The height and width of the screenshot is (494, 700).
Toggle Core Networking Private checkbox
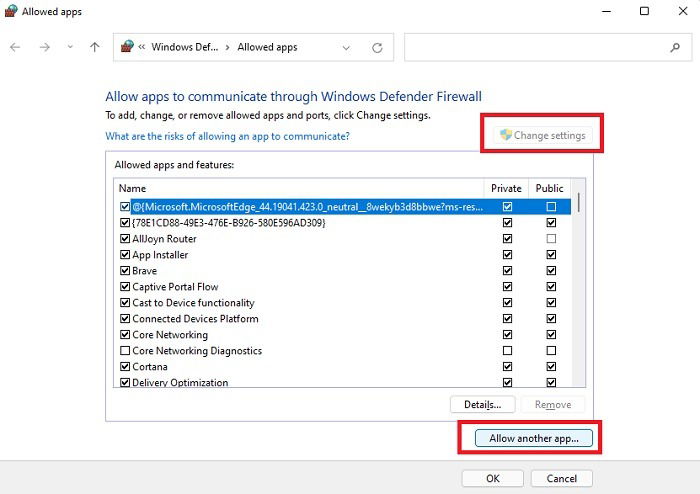[507, 334]
